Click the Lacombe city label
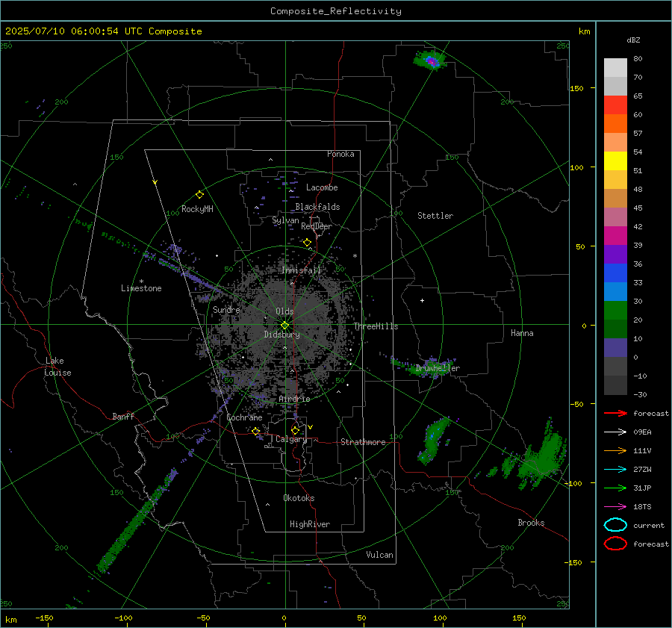This screenshot has width=672, height=628. 322,187
